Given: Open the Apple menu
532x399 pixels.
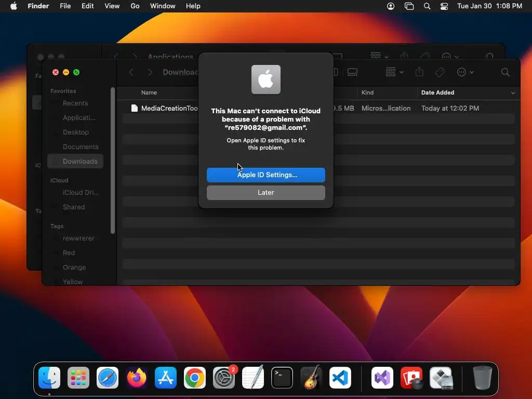Looking at the screenshot, I should pyautogui.click(x=14, y=6).
